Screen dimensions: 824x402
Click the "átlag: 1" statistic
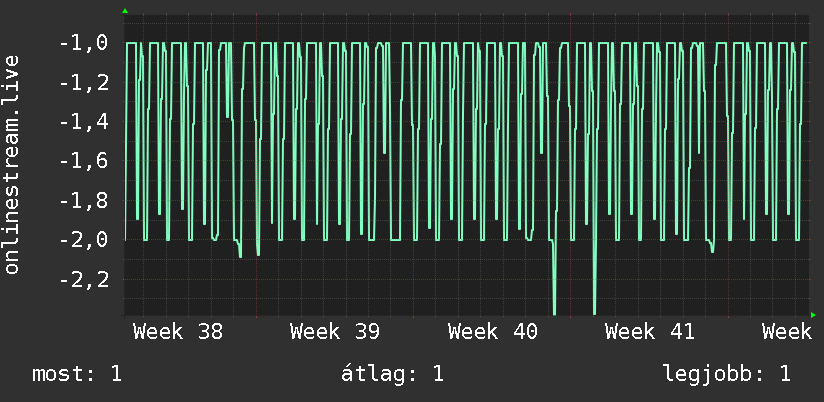(x=392, y=374)
